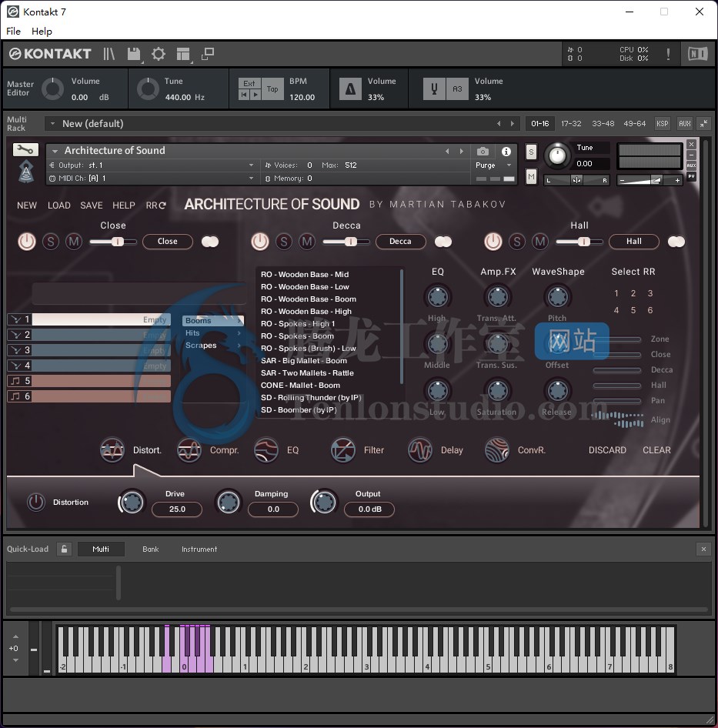Select the Delay effect icon

[420, 450]
